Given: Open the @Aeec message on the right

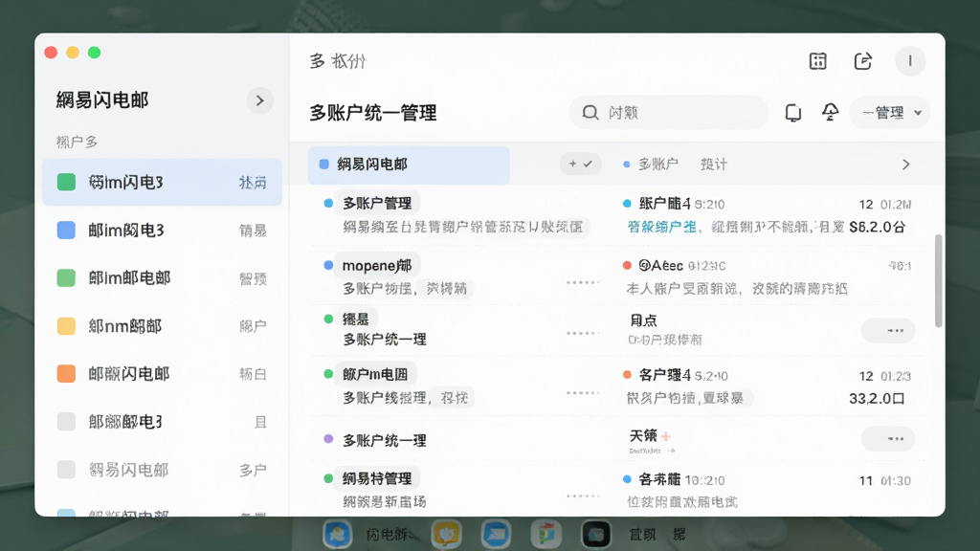Looking at the screenshot, I should [768, 276].
